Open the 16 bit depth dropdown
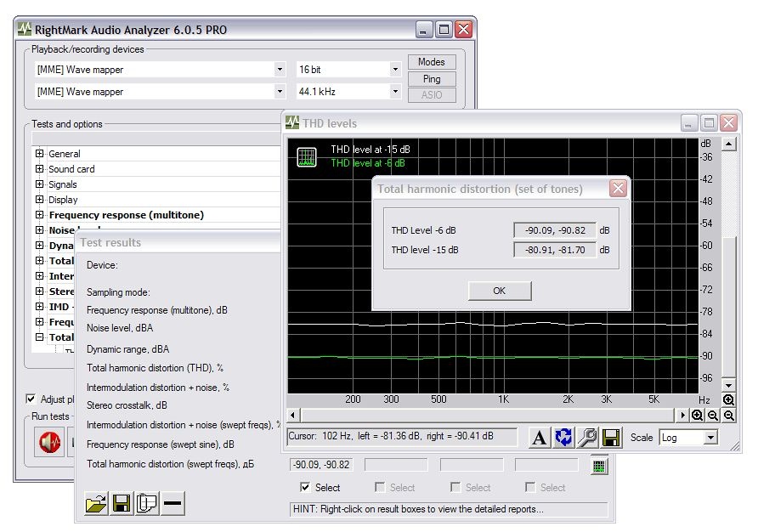 tap(395, 69)
